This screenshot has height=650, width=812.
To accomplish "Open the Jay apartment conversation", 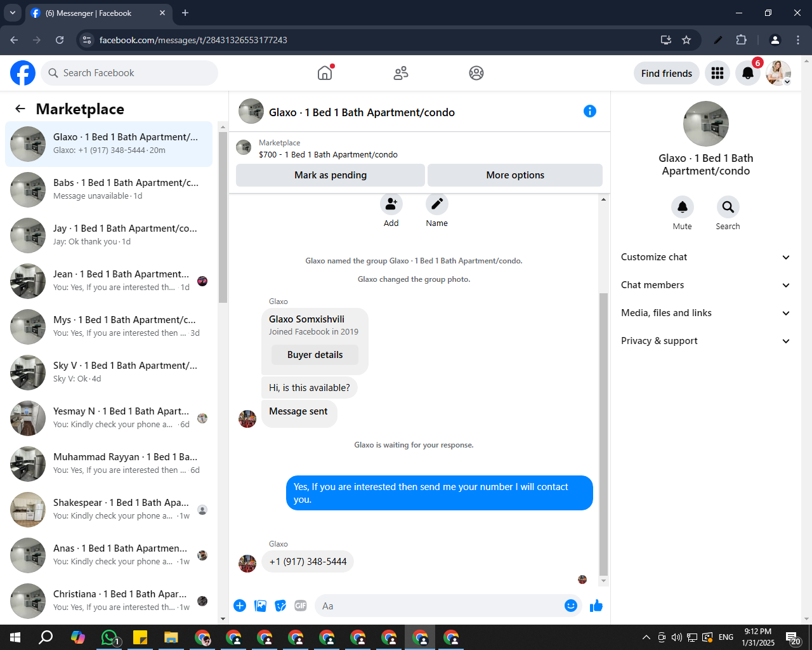I will click(x=109, y=235).
